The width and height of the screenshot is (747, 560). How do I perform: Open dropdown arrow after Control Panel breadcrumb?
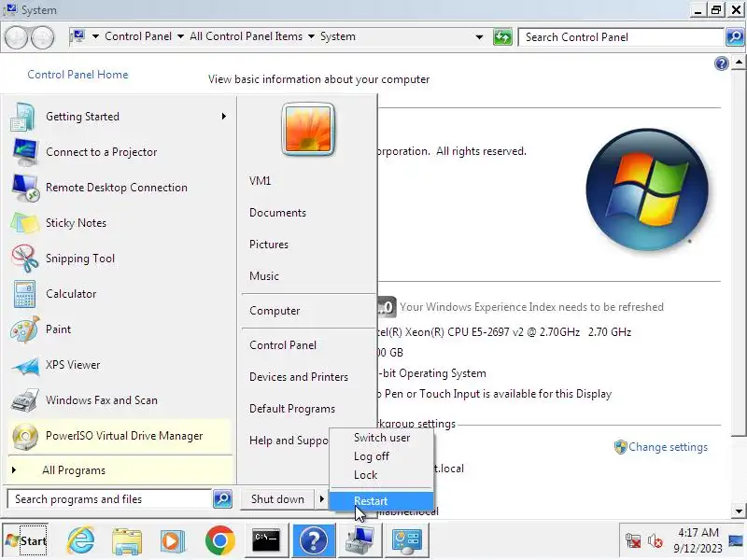180,36
